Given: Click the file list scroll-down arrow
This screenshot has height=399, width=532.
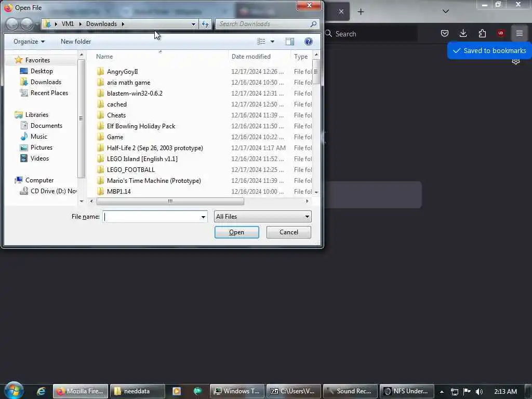Looking at the screenshot, I should [x=316, y=192].
